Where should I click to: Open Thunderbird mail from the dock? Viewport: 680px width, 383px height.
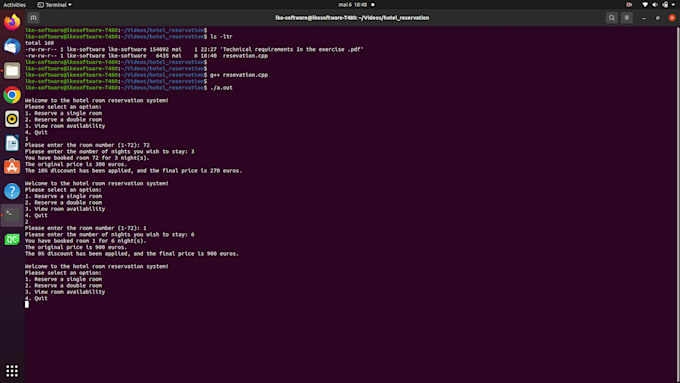click(x=12, y=46)
